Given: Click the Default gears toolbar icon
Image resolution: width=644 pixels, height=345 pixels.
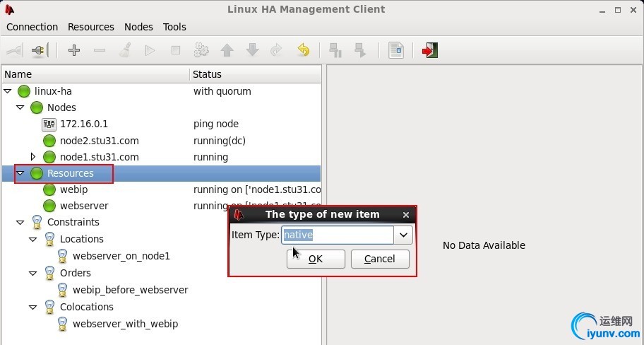Looking at the screenshot, I should point(201,50).
